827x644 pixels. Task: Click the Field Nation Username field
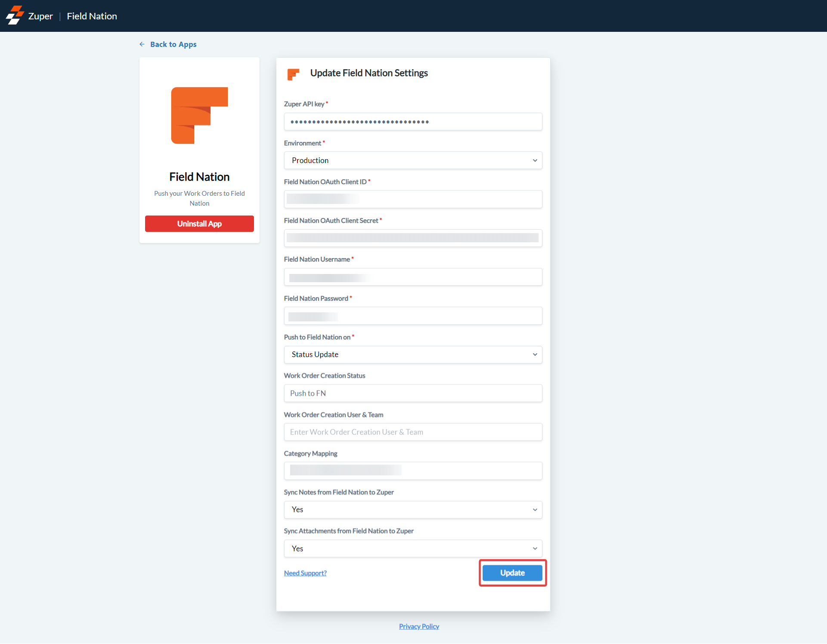pos(413,277)
